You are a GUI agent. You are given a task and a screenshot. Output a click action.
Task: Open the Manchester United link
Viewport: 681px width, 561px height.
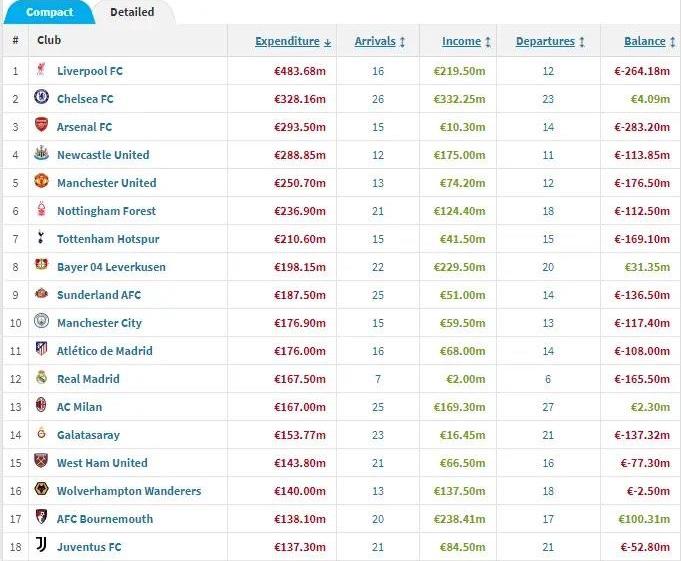pos(107,183)
